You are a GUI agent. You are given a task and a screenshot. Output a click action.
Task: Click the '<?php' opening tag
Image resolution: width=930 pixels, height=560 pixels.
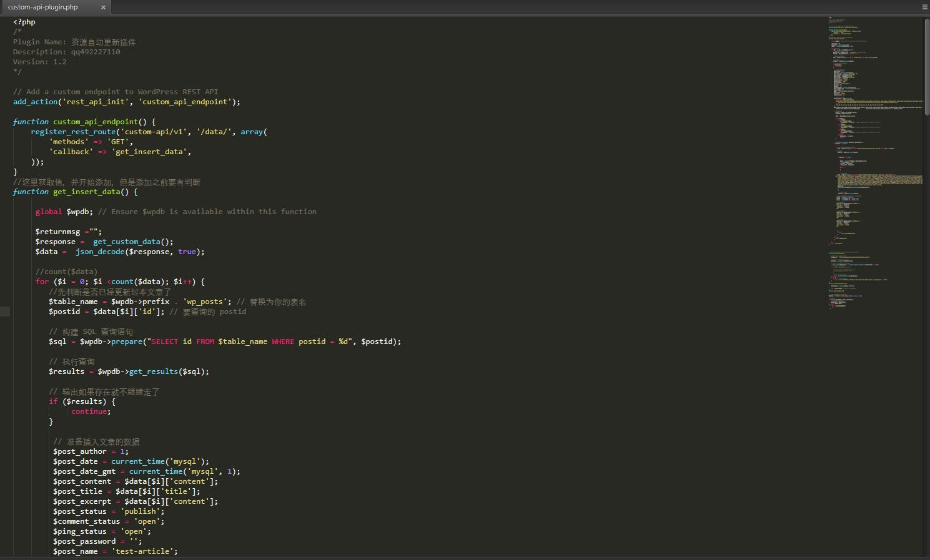24,22
